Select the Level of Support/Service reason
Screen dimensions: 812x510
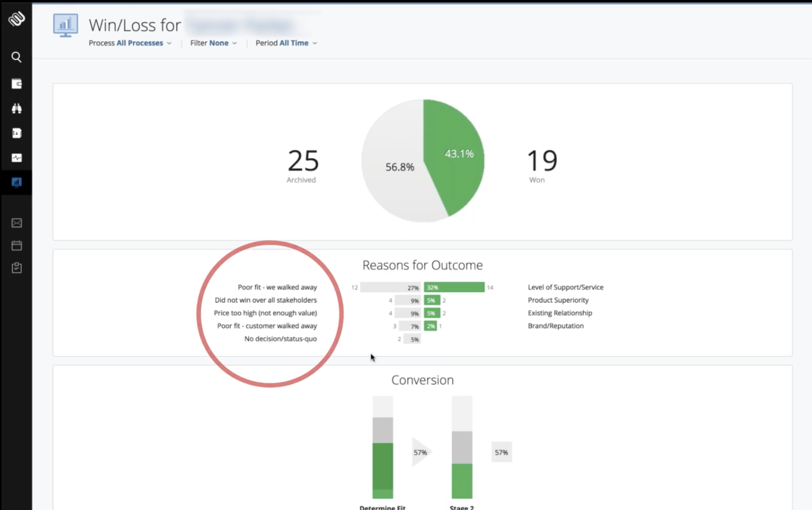point(565,287)
